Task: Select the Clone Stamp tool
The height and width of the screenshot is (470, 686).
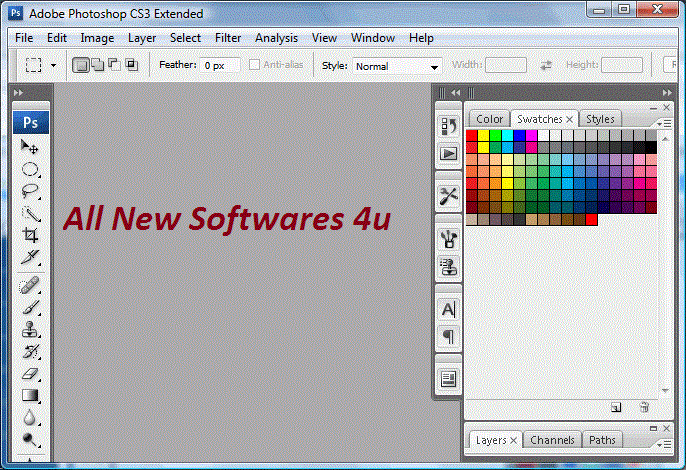Action: (30, 329)
